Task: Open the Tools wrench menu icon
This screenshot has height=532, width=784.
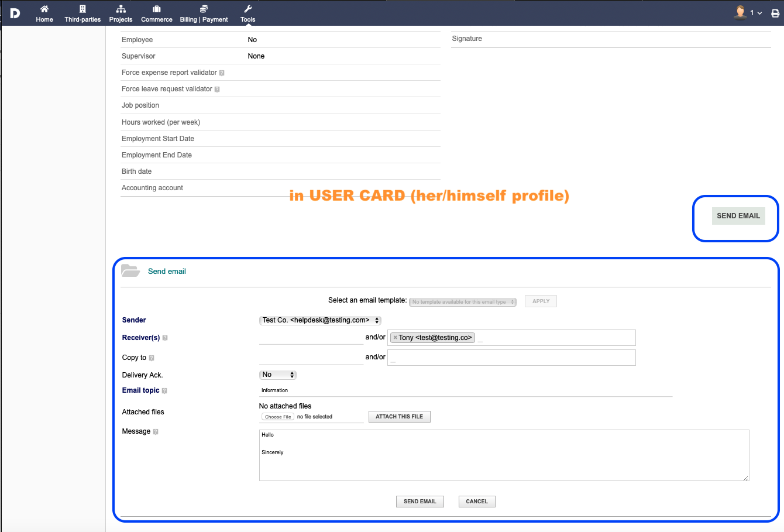Action: point(248,9)
